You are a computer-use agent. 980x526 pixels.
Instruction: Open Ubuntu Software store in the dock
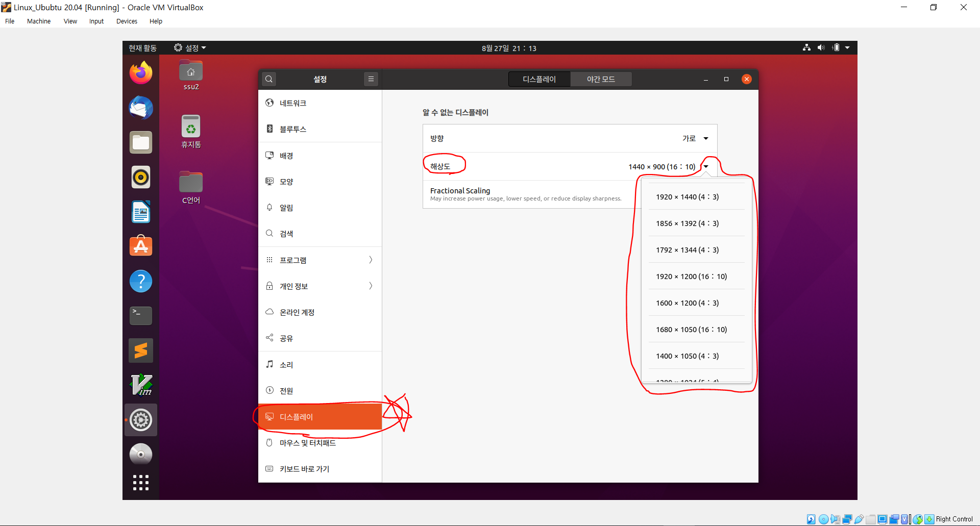141,246
